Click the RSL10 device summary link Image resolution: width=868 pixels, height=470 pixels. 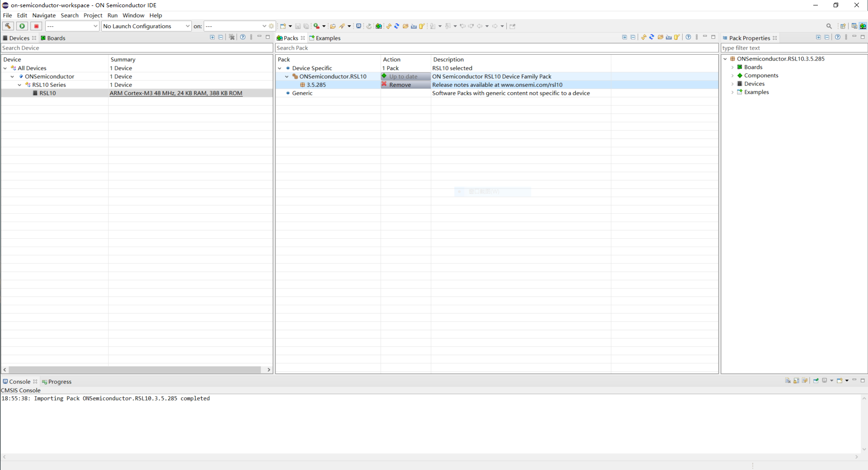coord(176,94)
